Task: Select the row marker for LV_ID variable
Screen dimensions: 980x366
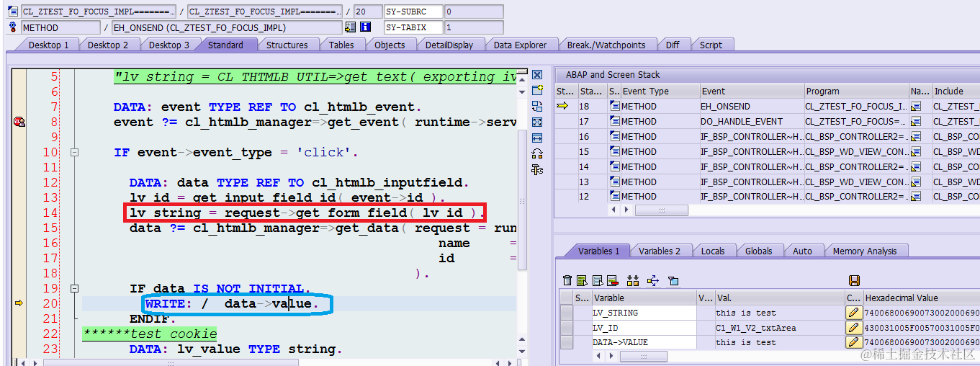Action: pyautogui.click(x=567, y=328)
